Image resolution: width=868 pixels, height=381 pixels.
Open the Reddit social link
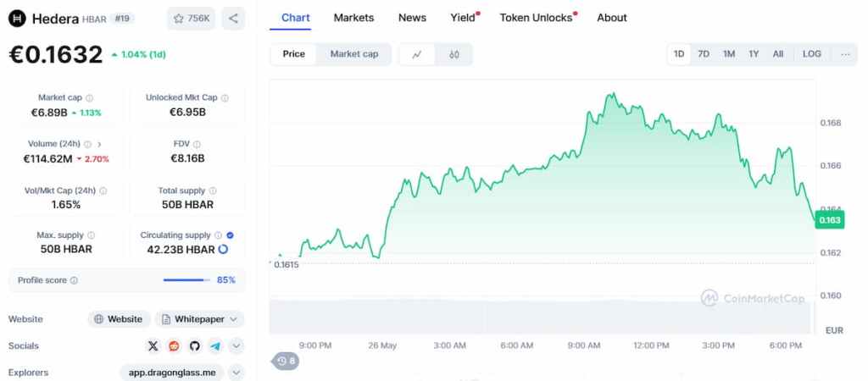[x=174, y=345]
